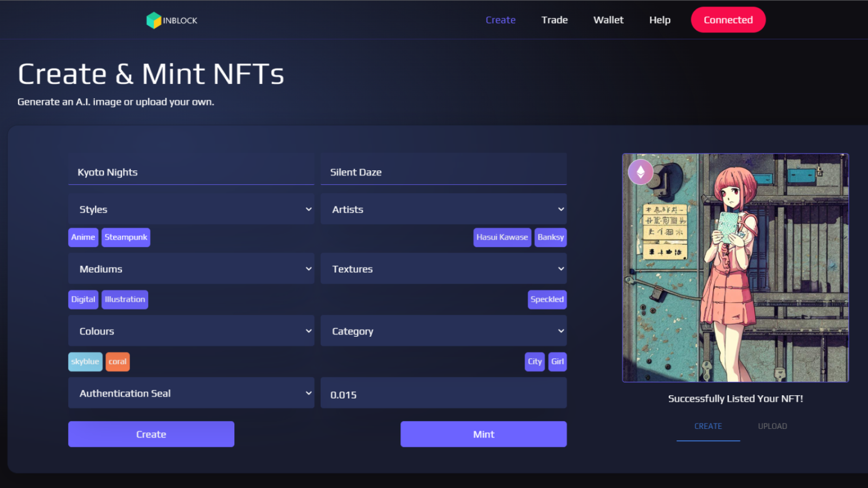This screenshot has width=868, height=488.
Task: Click the coral colour swatch tag
Action: click(117, 362)
